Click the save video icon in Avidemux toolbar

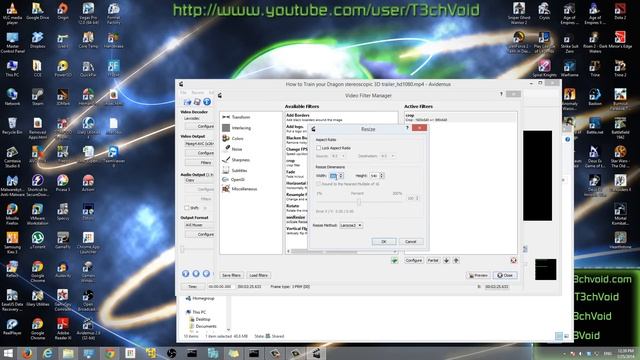pos(197,102)
